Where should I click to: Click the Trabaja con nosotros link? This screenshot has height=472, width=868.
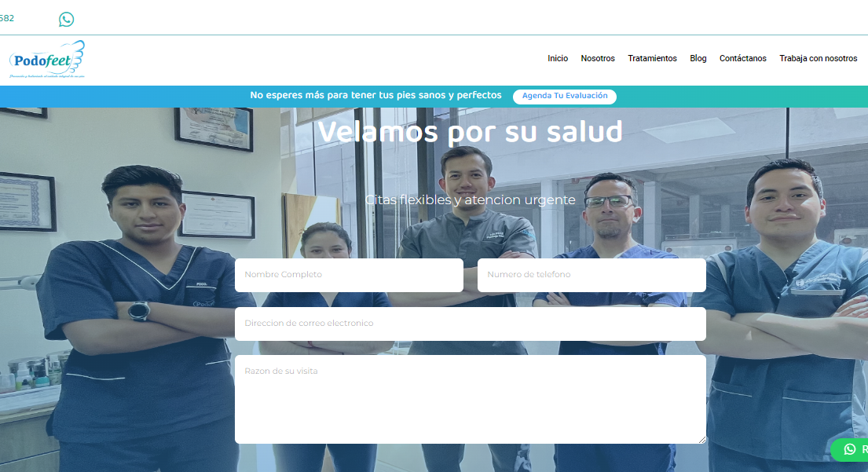[x=818, y=59]
